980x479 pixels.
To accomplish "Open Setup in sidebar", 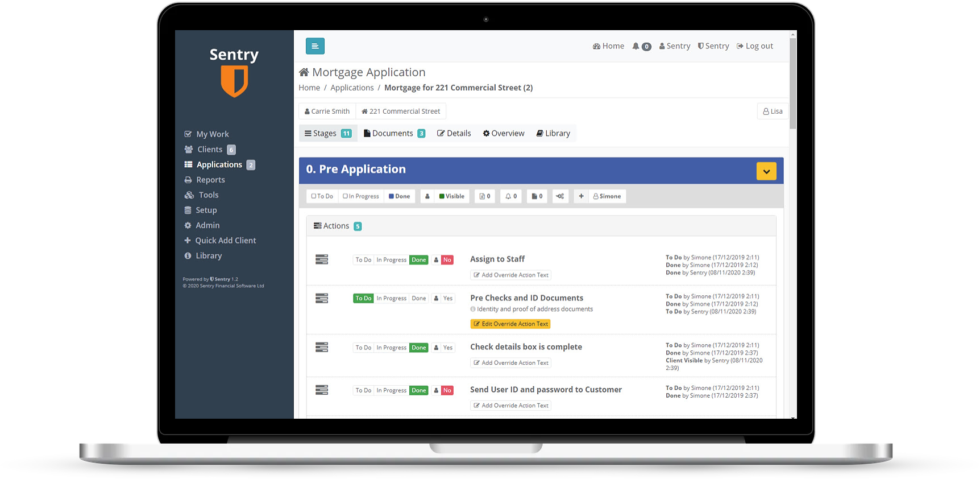I will (201, 210).
